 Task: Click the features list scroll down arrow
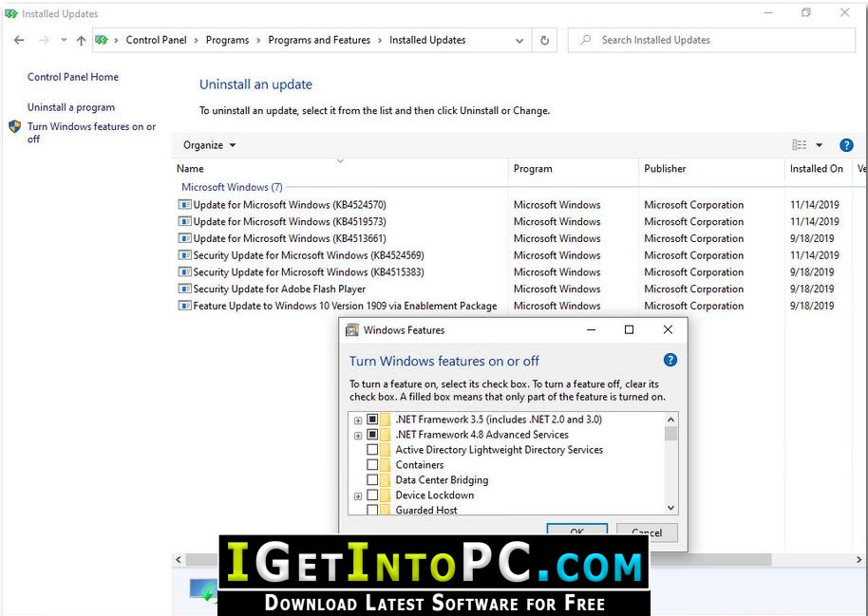point(670,508)
